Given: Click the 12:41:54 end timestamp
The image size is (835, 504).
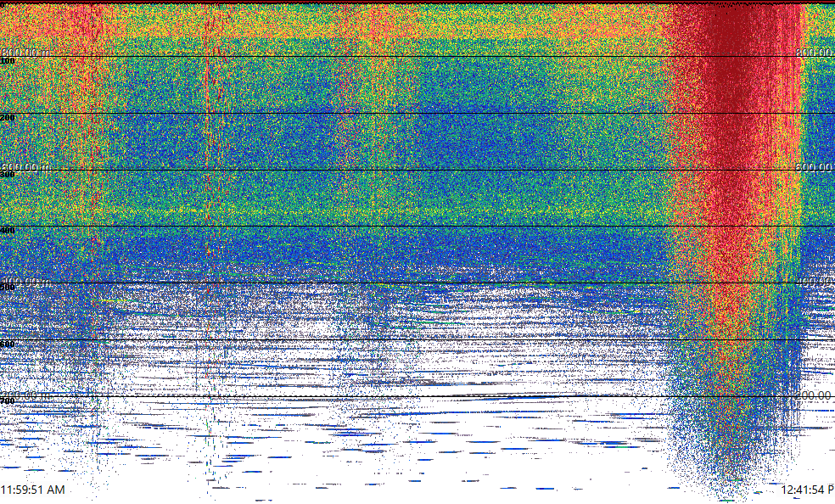Looking at the screenshot, I should (x=808, y=490).
